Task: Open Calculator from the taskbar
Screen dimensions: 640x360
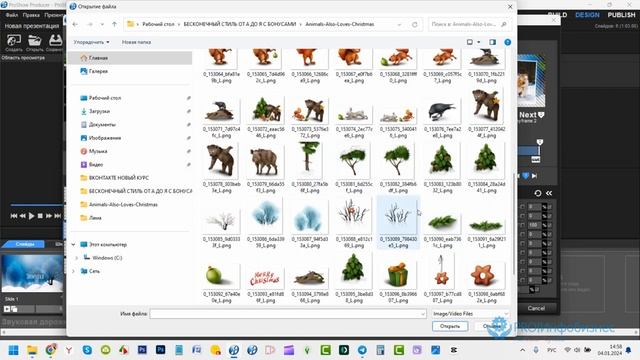Action: tap(380, 350)
